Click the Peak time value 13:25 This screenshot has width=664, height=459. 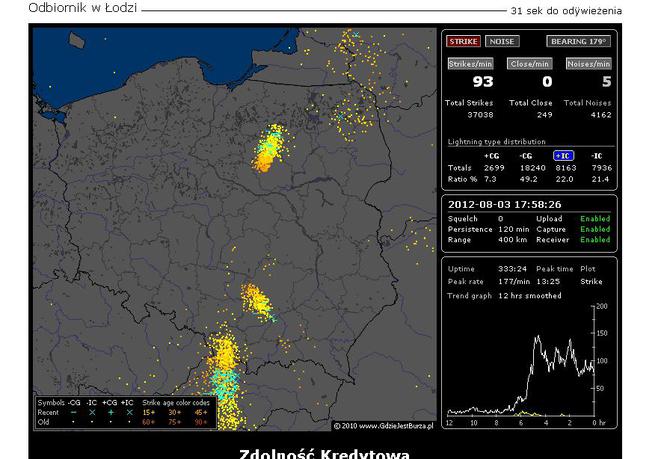(x=548, y=282)
